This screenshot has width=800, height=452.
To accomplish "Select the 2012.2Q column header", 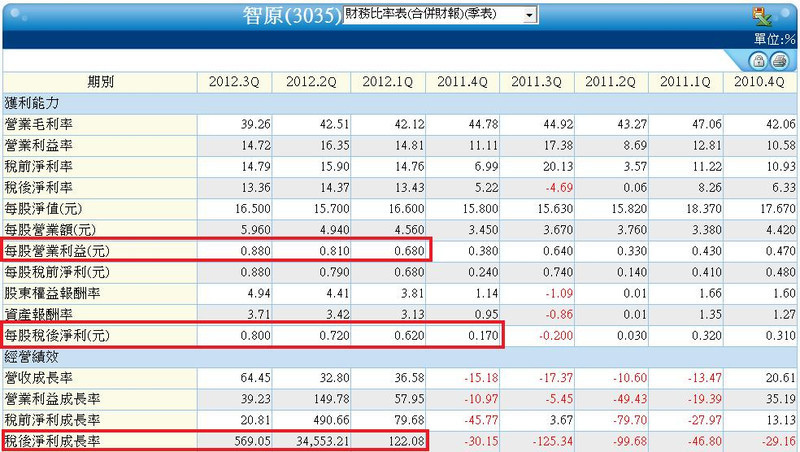I will [311, 82].
